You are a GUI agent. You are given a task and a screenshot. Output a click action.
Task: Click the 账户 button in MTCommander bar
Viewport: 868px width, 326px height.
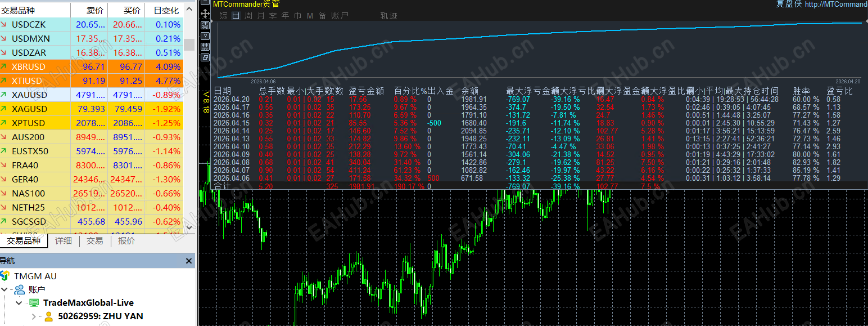tap(340, 16)
